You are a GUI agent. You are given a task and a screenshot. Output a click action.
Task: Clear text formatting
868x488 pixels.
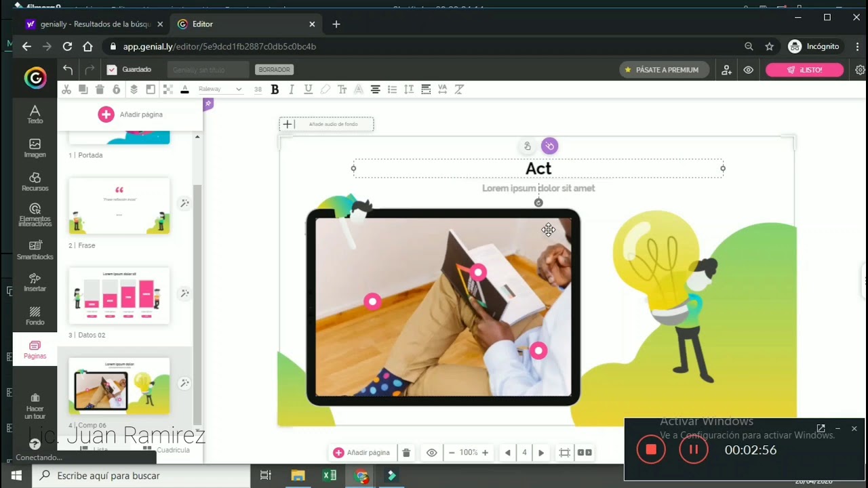pyautogui.click(x=459, y=89)
